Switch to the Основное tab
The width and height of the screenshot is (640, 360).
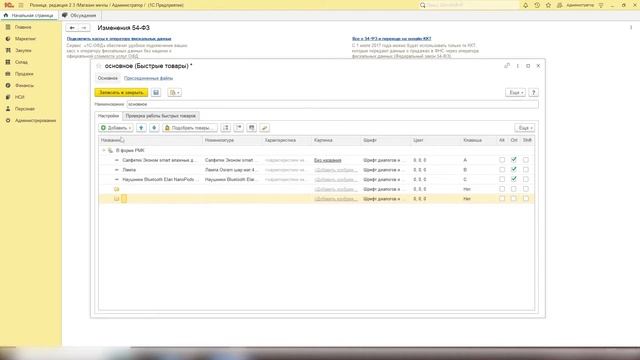point(108,78)
